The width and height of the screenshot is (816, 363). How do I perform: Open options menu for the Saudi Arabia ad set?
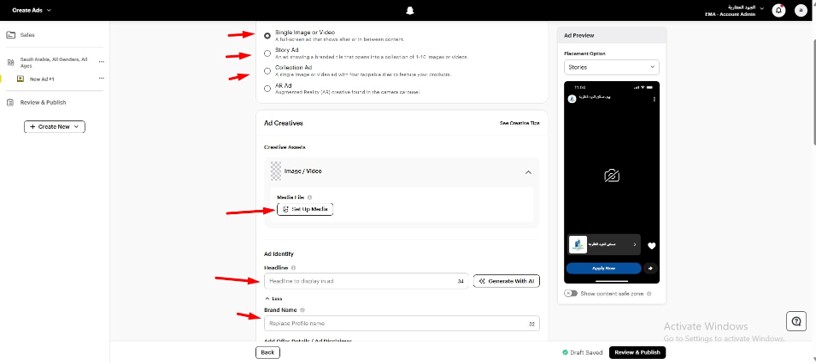point(101,62)
